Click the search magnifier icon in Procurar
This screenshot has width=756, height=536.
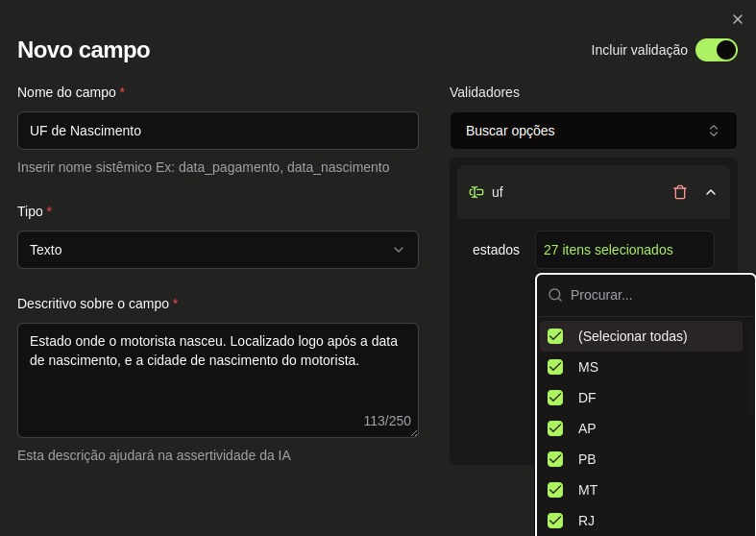click(555, 295)
